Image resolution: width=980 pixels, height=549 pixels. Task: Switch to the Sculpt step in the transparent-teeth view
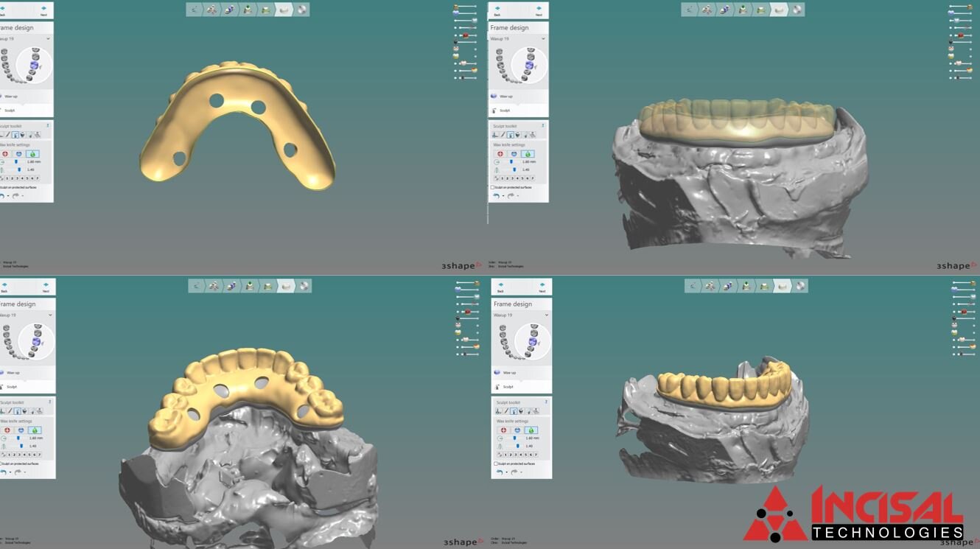505,111
